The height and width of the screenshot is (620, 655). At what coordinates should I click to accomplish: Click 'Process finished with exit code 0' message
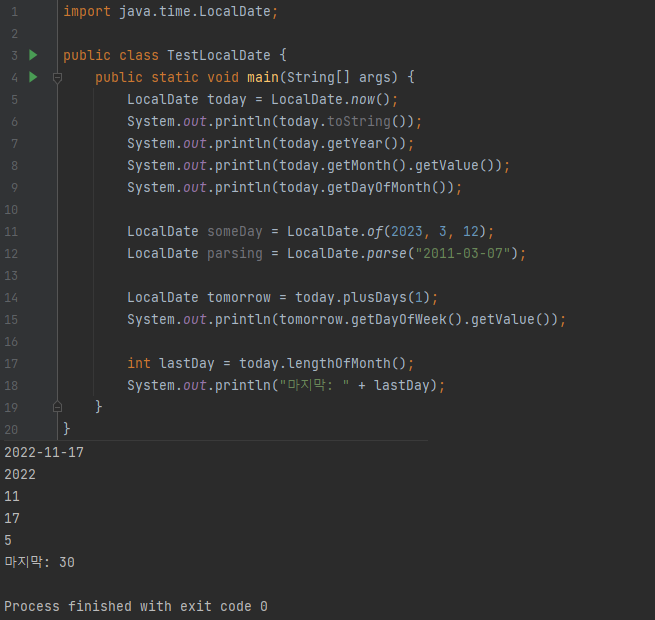click(136, 607)
